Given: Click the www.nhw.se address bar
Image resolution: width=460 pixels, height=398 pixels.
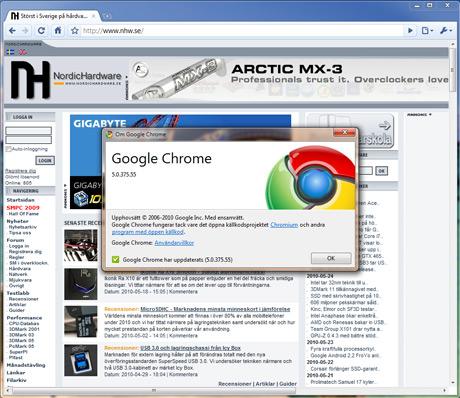Looking at the screenshot, I should [242, 31].
